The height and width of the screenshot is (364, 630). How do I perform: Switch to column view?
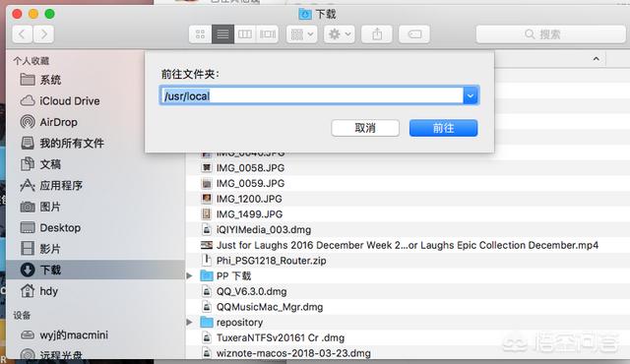click(x=245, y=34)
